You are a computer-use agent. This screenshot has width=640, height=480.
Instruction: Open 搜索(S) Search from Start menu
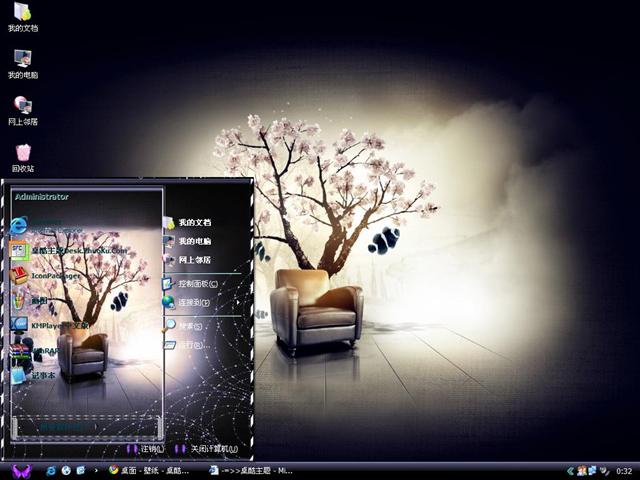click(x=184, y=326)
